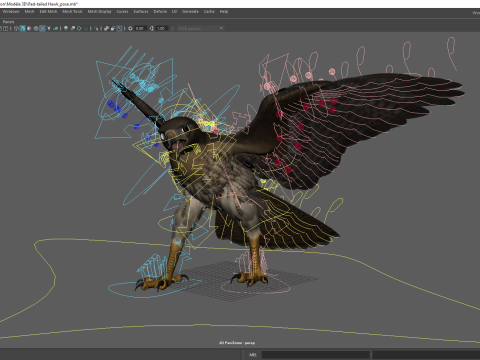
Task: Open the Cache menu
Action: tap(209, 12)
